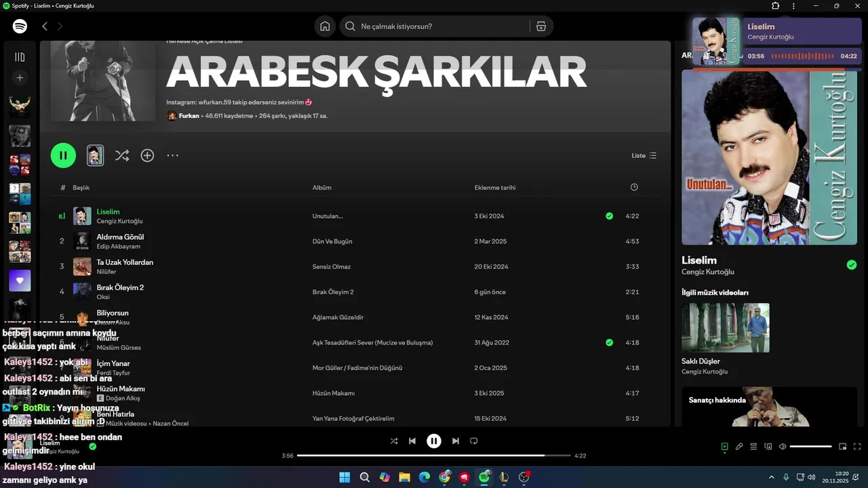
Task: Select the Ta Uzak Yollardan track
Action: pyautogui.click(x=125, y=262)
